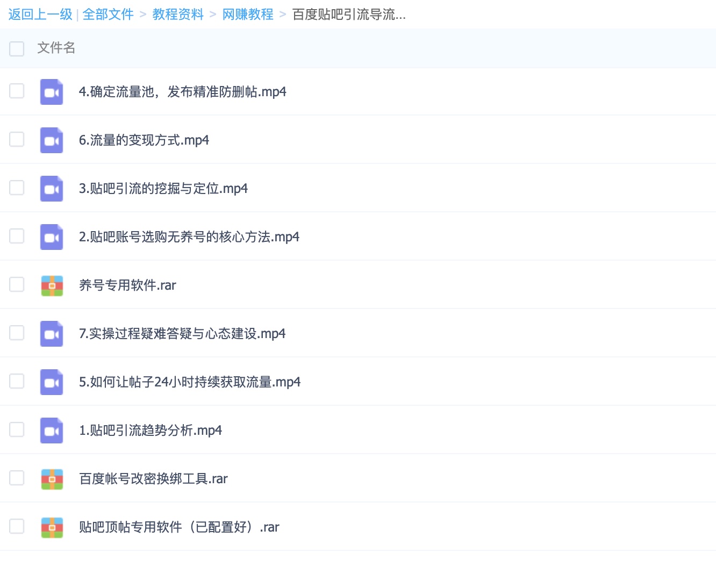Click video icon for 6.流量的变现方式.mp4
The width and height of the screenshot is (716, 588).
(x=52, y=140)
